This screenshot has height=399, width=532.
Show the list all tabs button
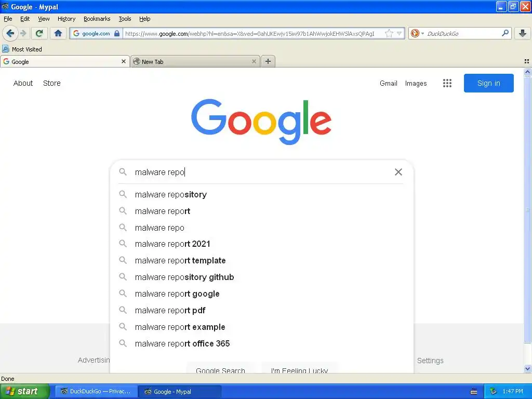[527, 61]
